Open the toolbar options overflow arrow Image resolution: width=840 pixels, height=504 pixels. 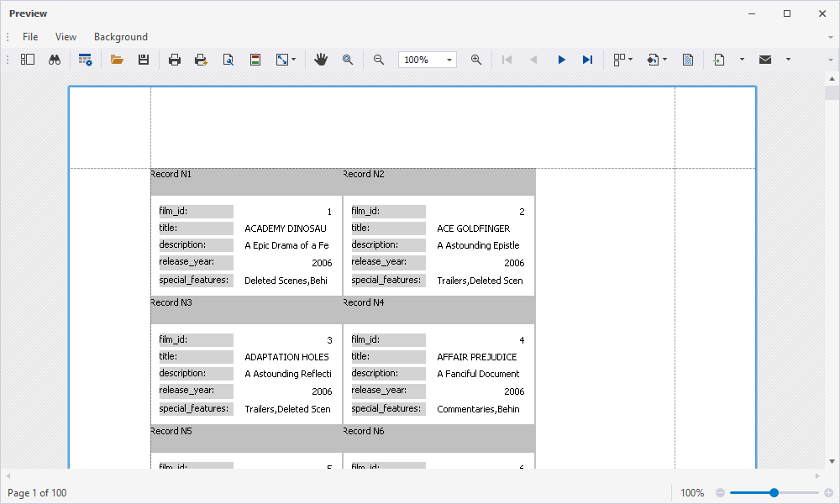[831, 60]
